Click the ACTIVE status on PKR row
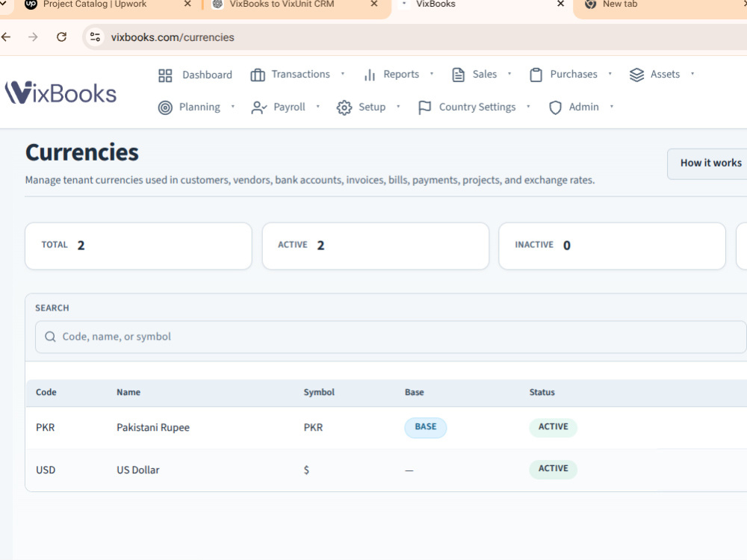747x560 pixels. [553, 427]
